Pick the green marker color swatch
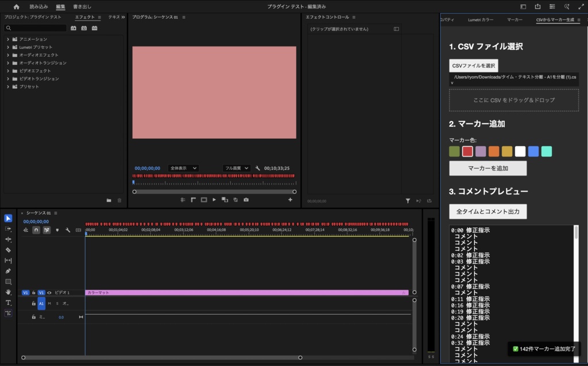588x366 pixels. [x=454, y=151]
